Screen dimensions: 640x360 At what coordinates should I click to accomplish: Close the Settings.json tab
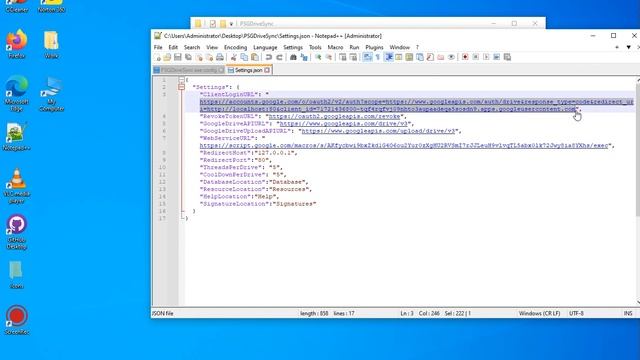pos(267,70)
